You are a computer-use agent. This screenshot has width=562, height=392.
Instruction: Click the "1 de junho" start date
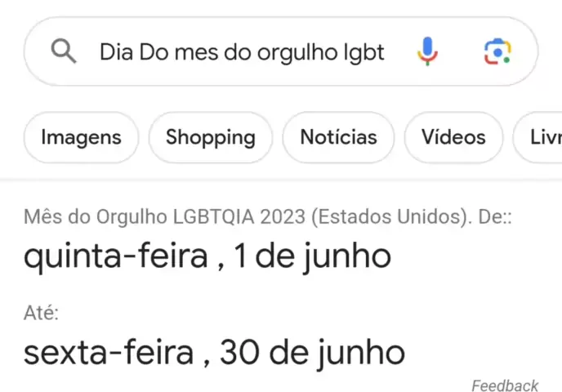(312, 257)
